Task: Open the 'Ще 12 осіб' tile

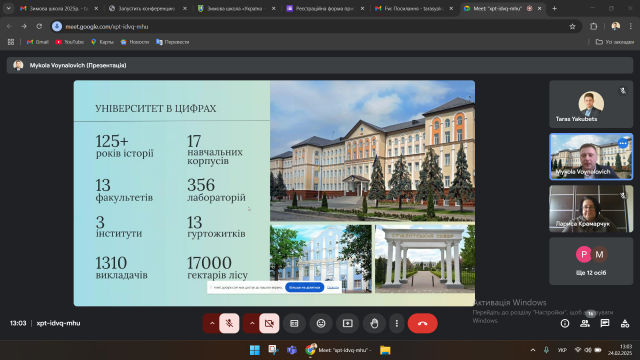Action: click(591, 261)
